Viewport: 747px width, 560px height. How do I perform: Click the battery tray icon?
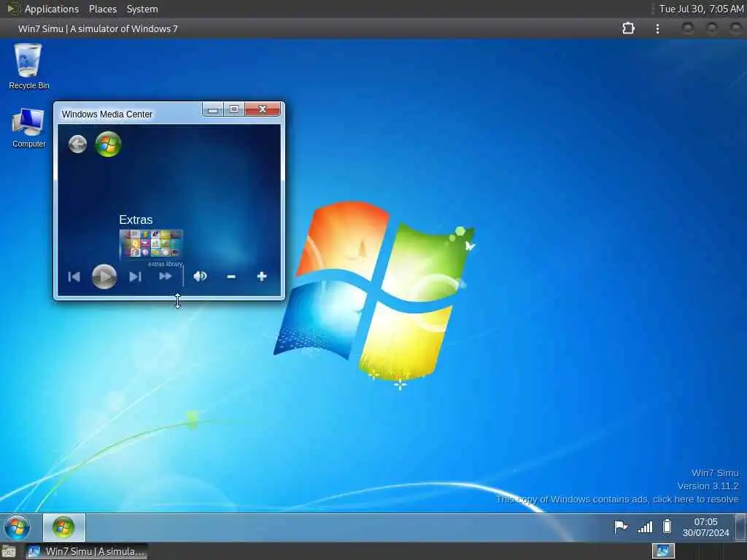point(667,526)
